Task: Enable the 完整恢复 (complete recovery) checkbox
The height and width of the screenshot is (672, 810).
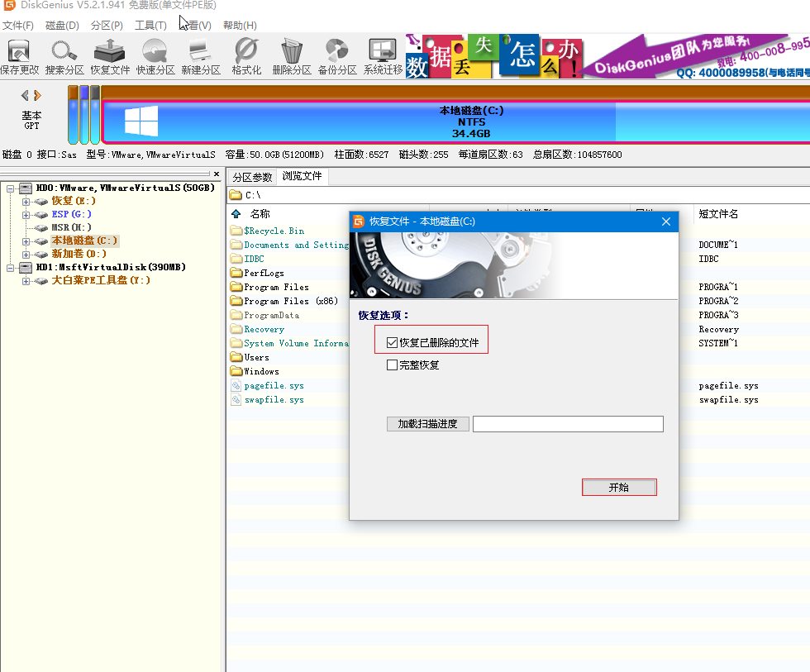Action: 392,365
